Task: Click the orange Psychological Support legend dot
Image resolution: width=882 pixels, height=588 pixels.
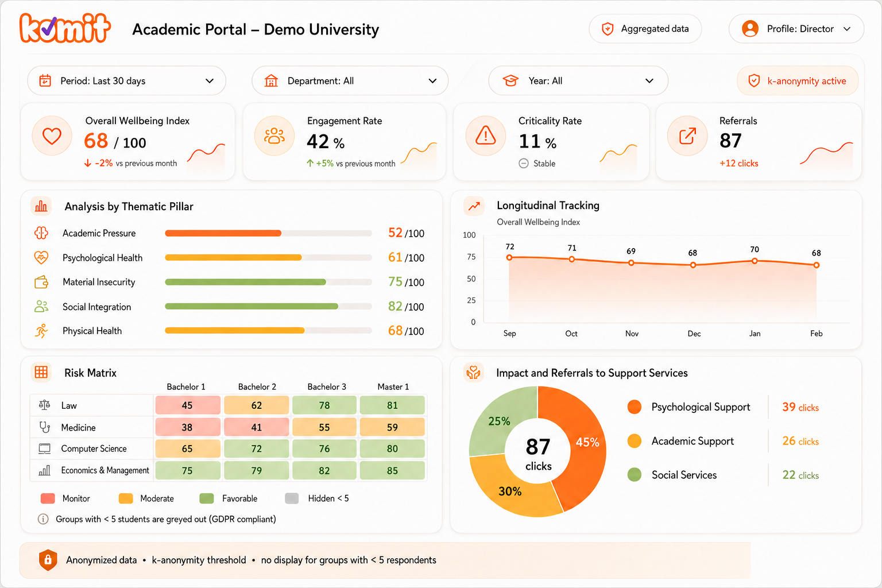Action: (635, 407)
